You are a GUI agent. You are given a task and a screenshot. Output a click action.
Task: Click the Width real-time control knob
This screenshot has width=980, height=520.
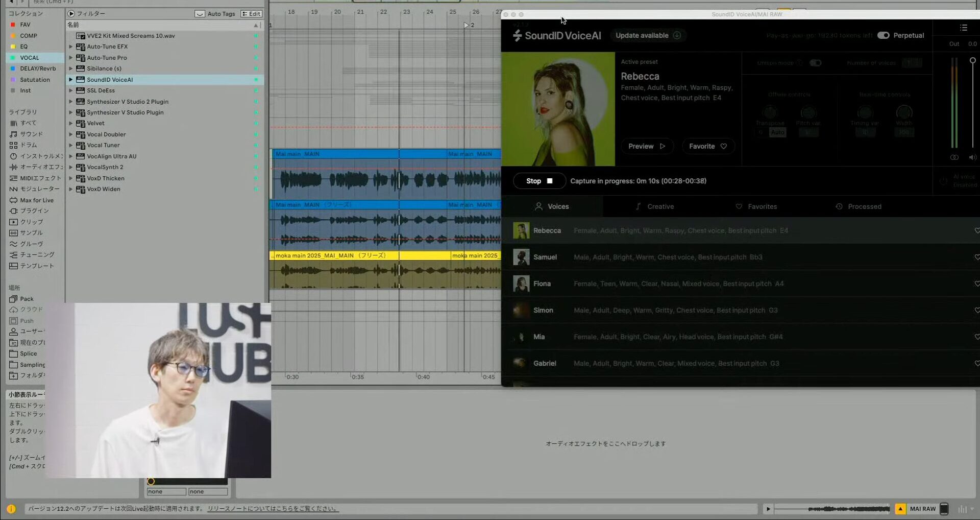[x=904, y=112]
